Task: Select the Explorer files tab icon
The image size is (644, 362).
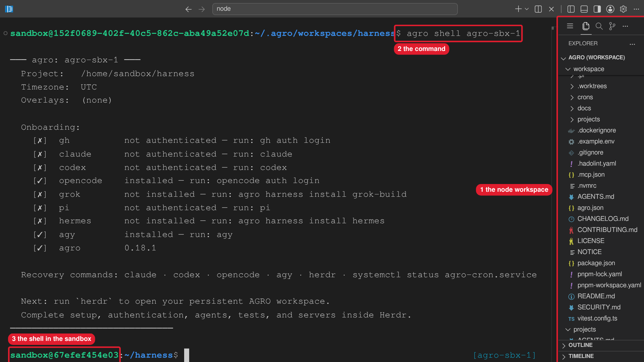Action: pos(586,26)
